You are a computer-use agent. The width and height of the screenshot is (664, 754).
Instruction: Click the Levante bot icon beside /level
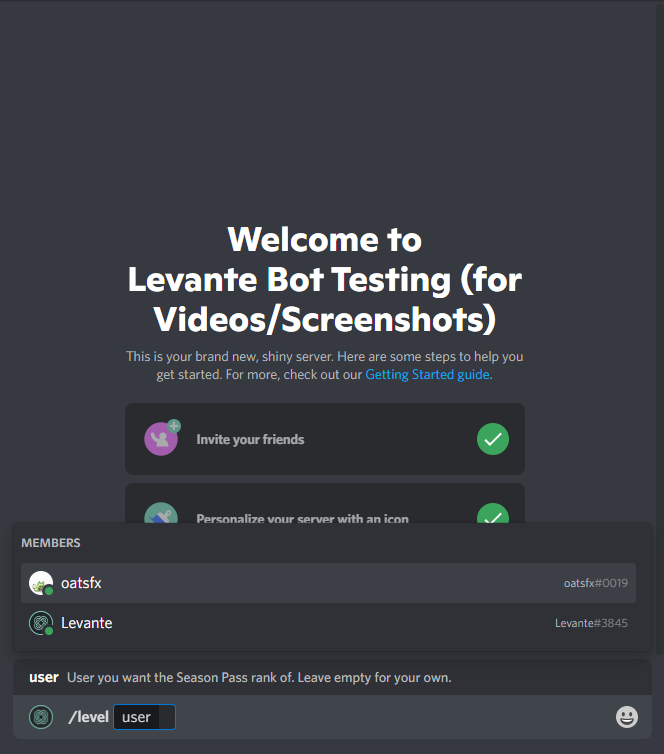[x=41, y=717]
